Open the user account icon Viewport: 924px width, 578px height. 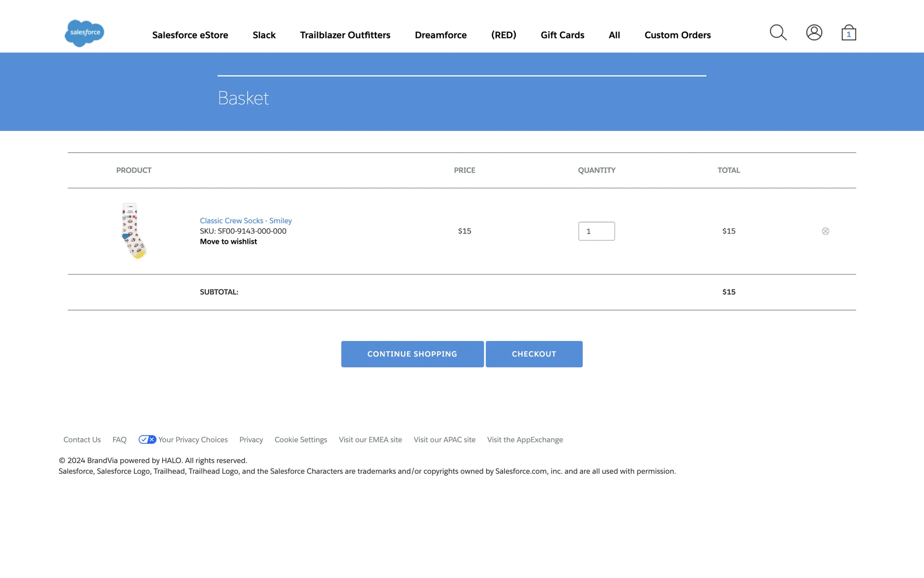[814, 33]
